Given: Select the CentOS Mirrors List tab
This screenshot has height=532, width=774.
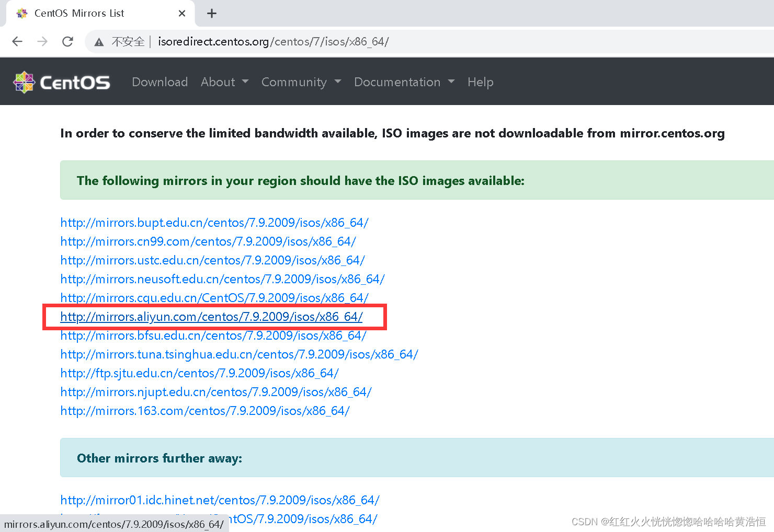Looking at the screenshot, I should click(100, 14).
